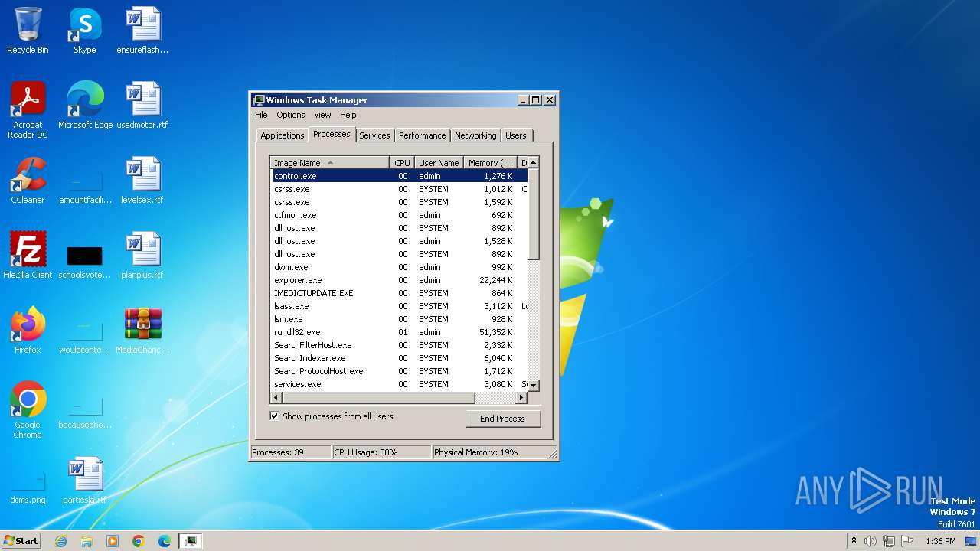Screen dimensions: 980x551
Task: Click the Start button
Action: (21, 541)
